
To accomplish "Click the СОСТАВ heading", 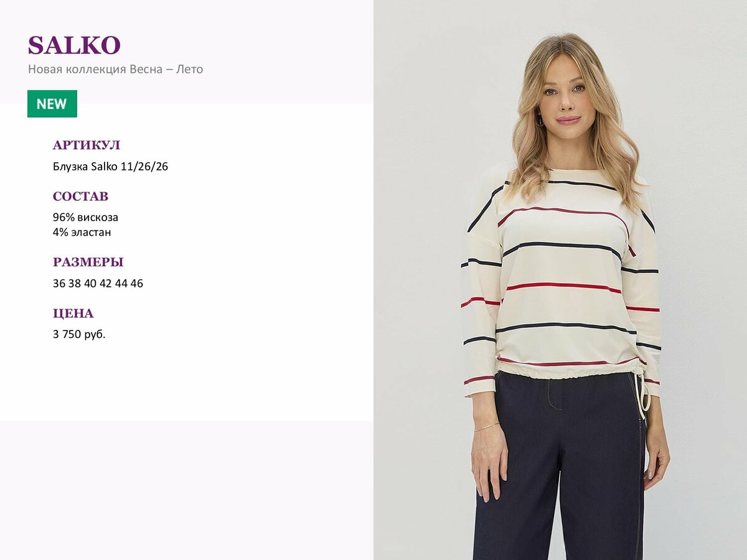I will click(x=80, y=197).
